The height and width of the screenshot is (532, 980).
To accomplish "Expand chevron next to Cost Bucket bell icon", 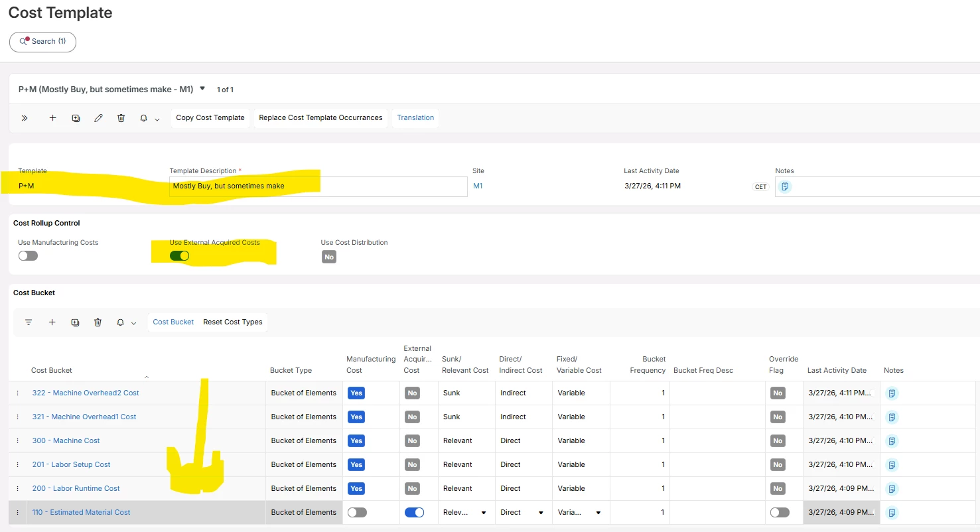I will click(134, 324).
